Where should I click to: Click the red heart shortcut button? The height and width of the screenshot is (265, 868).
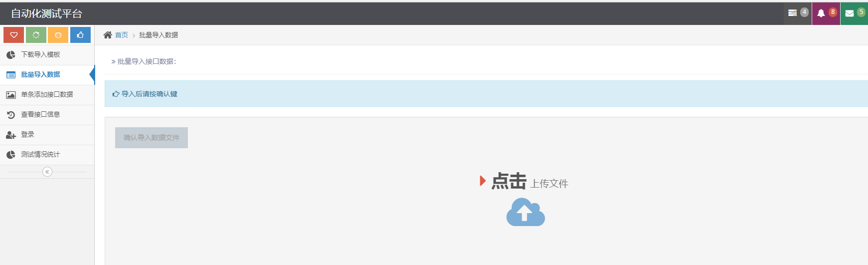click(14, 35)
